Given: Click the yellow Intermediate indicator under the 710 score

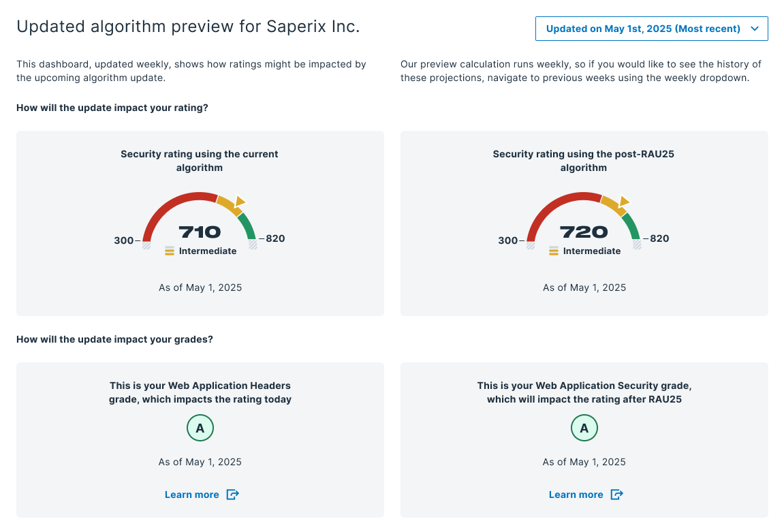Looking at the screenshot, I should [x=169, y=251].
